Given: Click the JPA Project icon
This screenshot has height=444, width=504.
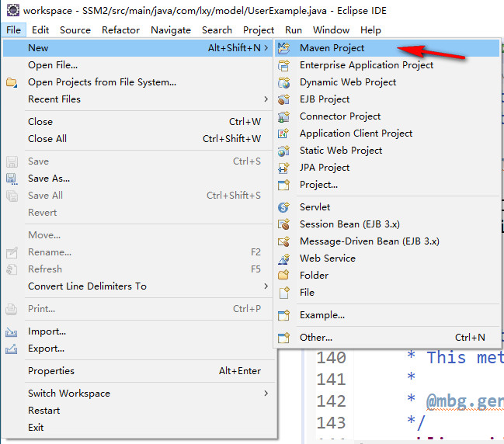Looking at the screenshot, I should (283, 168).
